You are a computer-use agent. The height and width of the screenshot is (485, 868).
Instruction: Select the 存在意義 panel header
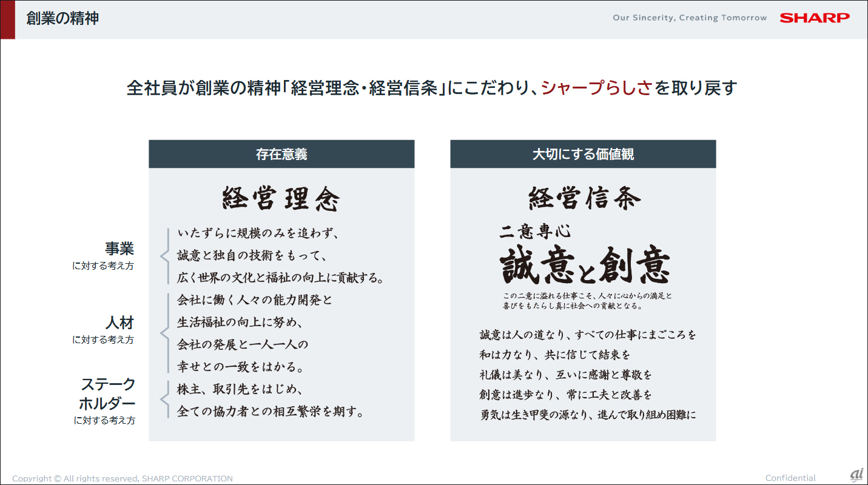pos(281,154)
